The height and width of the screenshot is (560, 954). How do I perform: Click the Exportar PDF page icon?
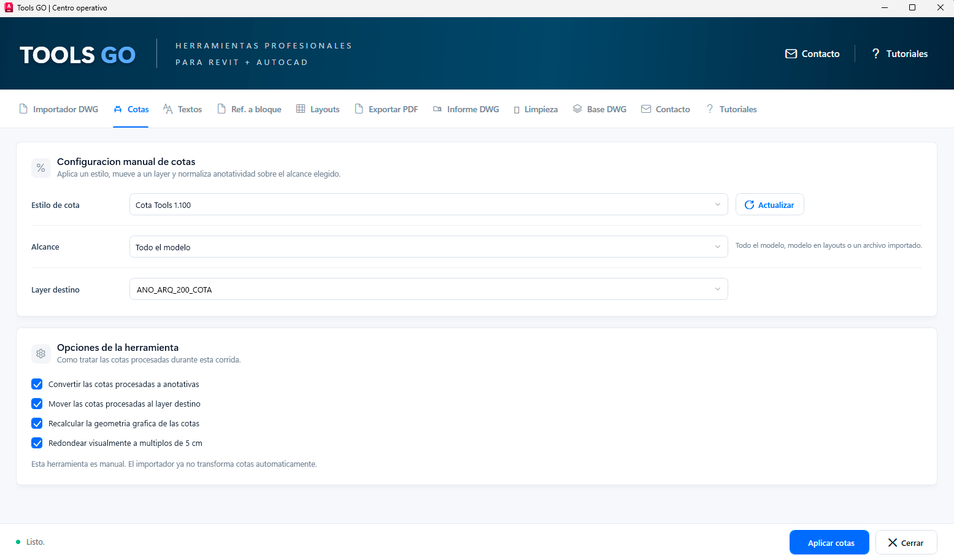359,109
